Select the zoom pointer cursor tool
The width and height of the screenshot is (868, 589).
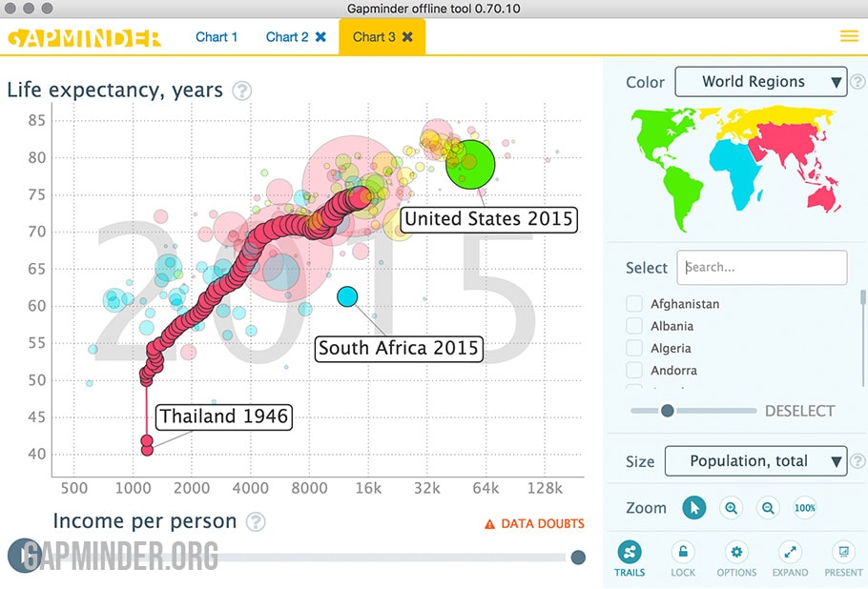point(694,508)
